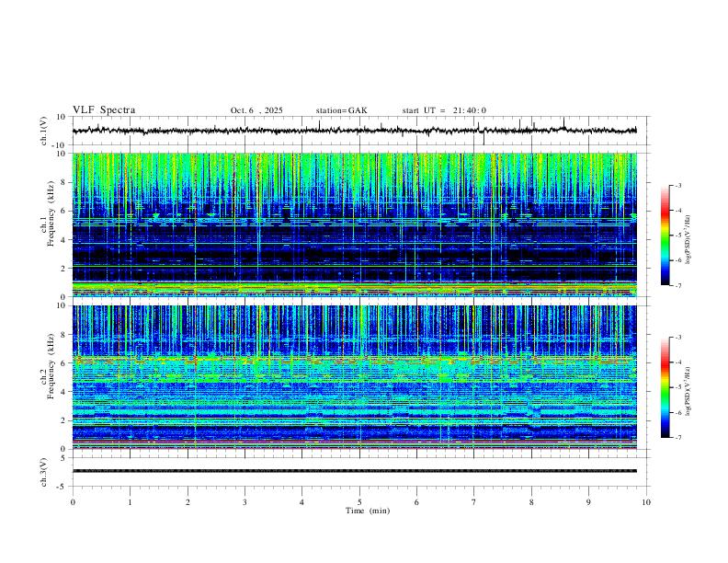Select the "start UT = 21:40:0" text

point(444,110)
